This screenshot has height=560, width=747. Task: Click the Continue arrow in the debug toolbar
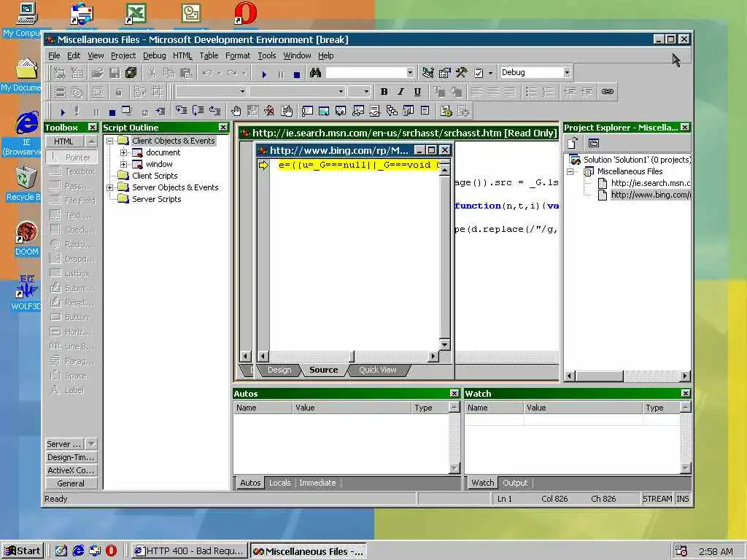pos(63,112)
